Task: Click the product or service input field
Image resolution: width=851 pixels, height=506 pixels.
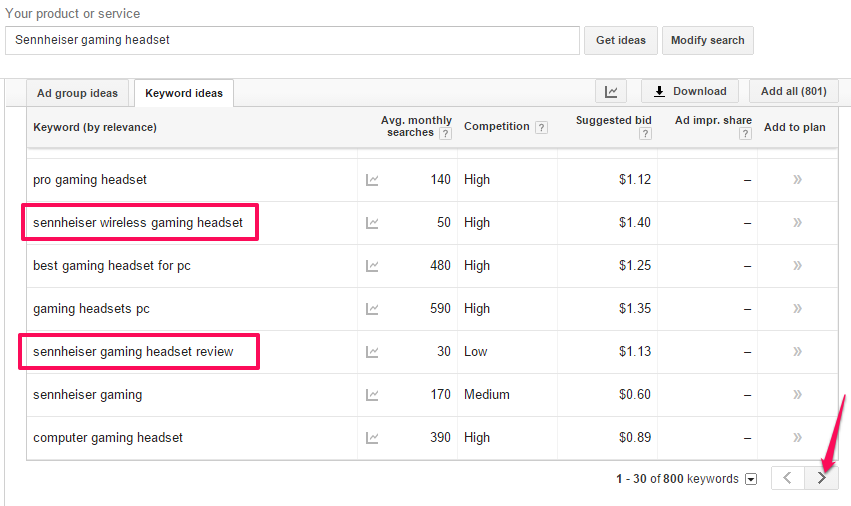Action: pyautogui.click(x=293, y=40)
